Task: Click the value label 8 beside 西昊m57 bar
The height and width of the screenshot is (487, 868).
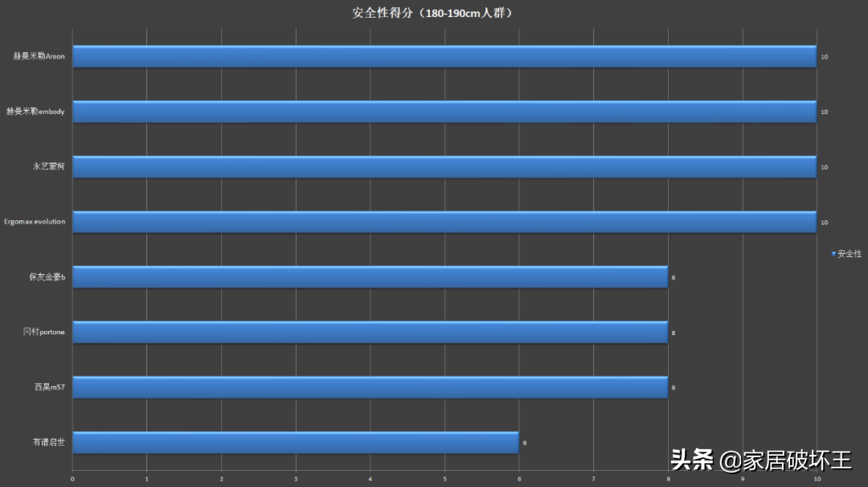Action: tap(674, 388)
